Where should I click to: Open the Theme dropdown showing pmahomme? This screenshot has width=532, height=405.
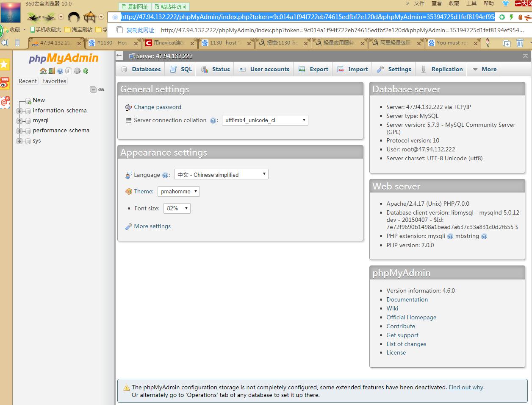pyautogui.click(x=178, y=192)
